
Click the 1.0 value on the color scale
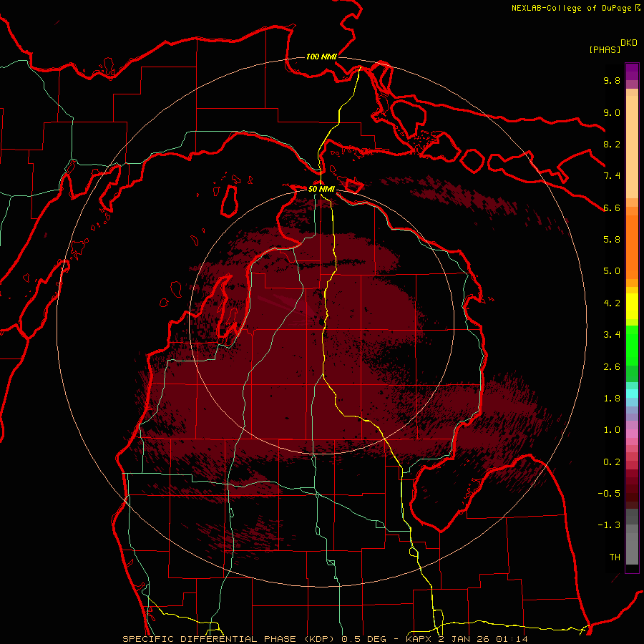(x=612, y=429)
